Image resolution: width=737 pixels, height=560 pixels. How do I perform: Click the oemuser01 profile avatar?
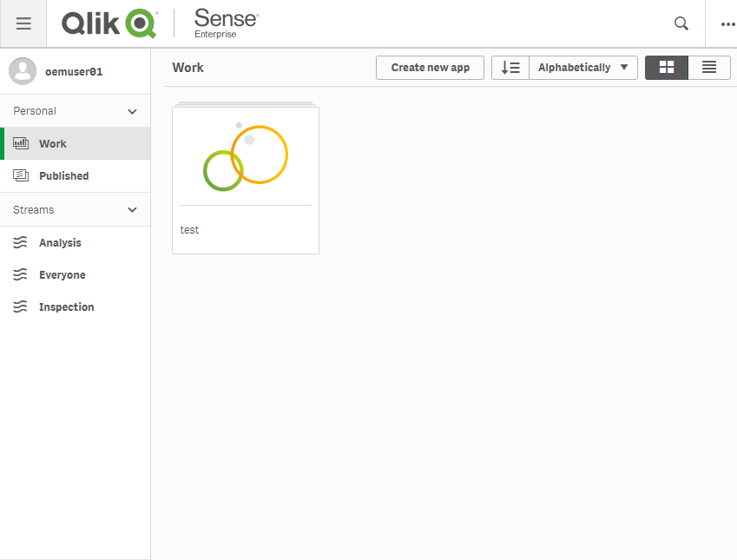point(23,71)
